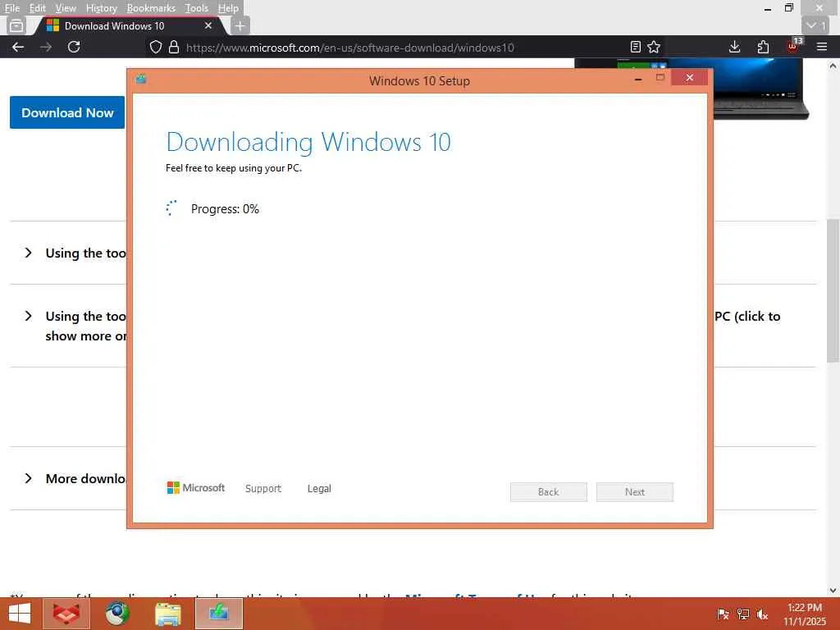This screenshot has height=630, width=840.
Task: Click the page vertical scrollbar thumb
Action: (833, 290)
